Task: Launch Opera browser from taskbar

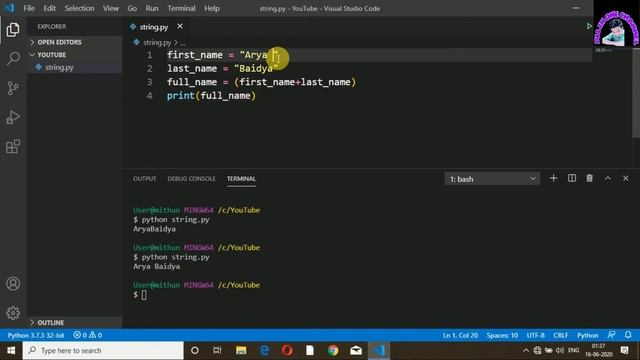Action: coord(287,351)
